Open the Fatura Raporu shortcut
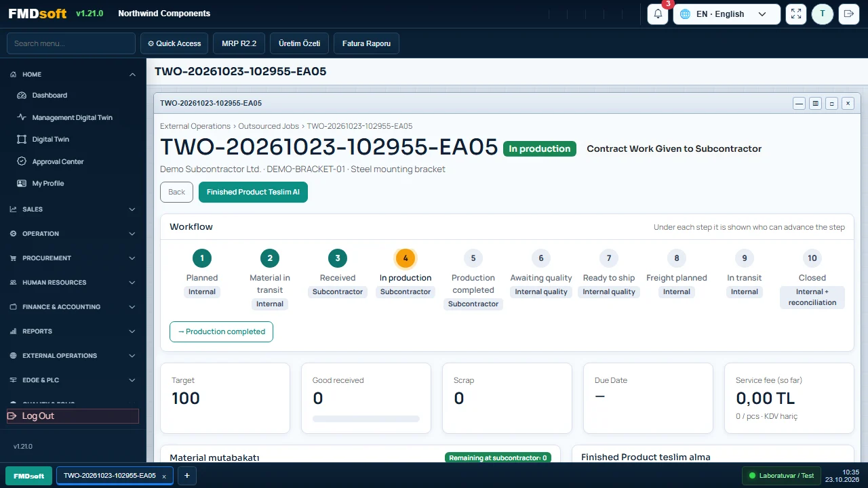This screenshot has height=488, width=868. (366, 43)
